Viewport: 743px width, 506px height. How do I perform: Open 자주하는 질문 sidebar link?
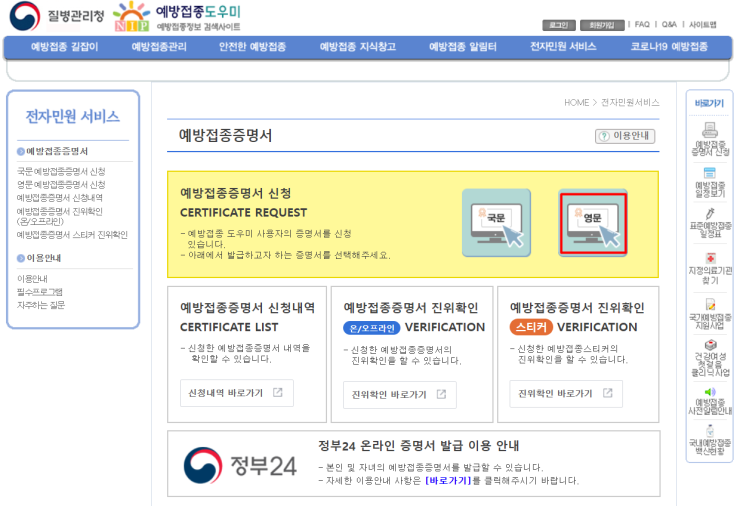tap(41, 305)
